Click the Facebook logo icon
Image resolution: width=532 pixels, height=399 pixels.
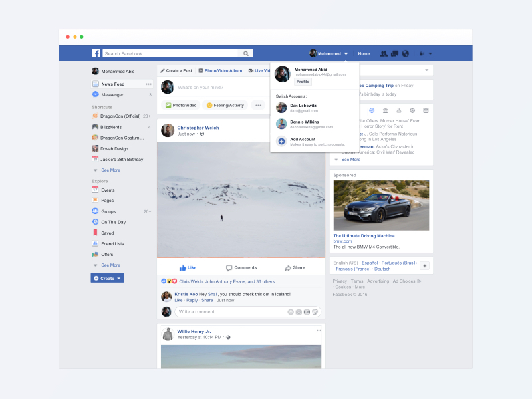click(x=96, y=53)
